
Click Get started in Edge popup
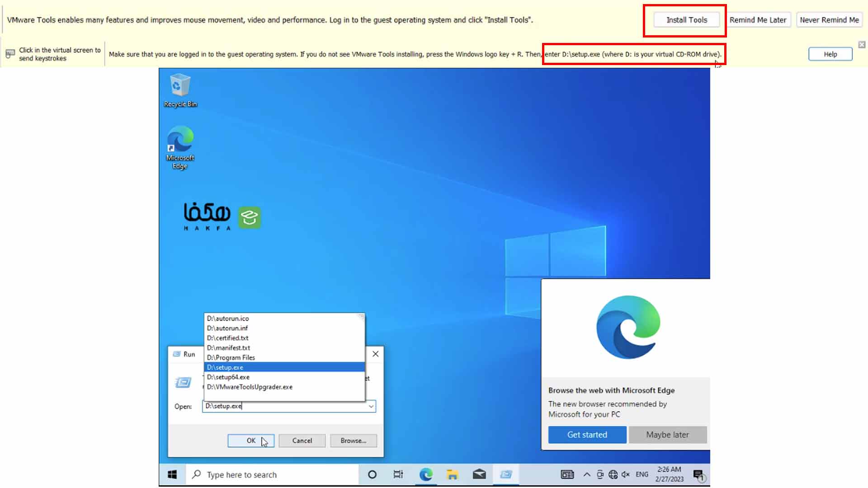[587, 435]
